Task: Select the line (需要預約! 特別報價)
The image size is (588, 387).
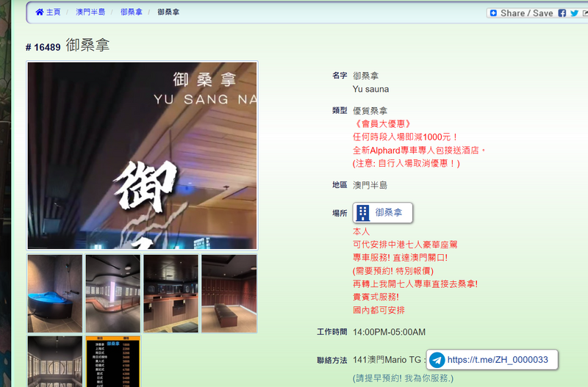Action: tap(393, 271)
